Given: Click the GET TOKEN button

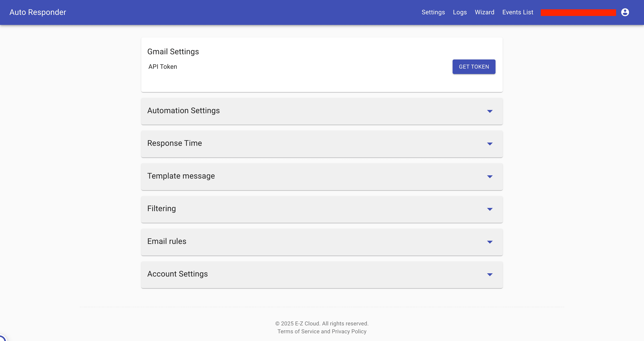Looking at the screenshot, I should coord(474,67).
